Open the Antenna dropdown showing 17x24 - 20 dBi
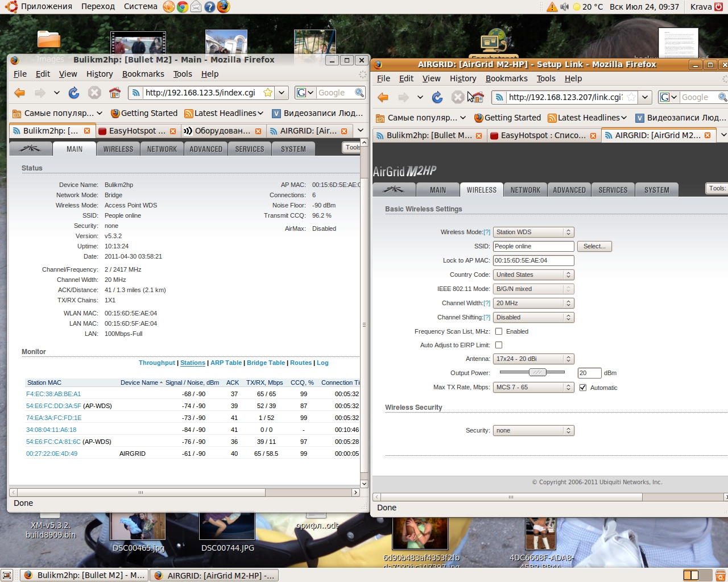The height and width of the screenshot is (582, 728). (x=533, y=359)
